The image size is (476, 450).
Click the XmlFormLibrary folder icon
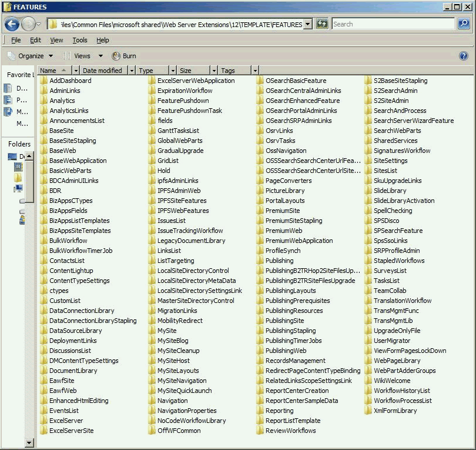pos(368,411)
